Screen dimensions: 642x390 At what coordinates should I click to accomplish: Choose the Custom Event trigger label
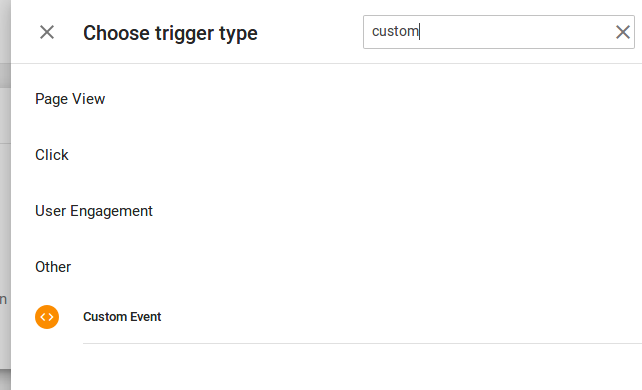pos(122,317)
